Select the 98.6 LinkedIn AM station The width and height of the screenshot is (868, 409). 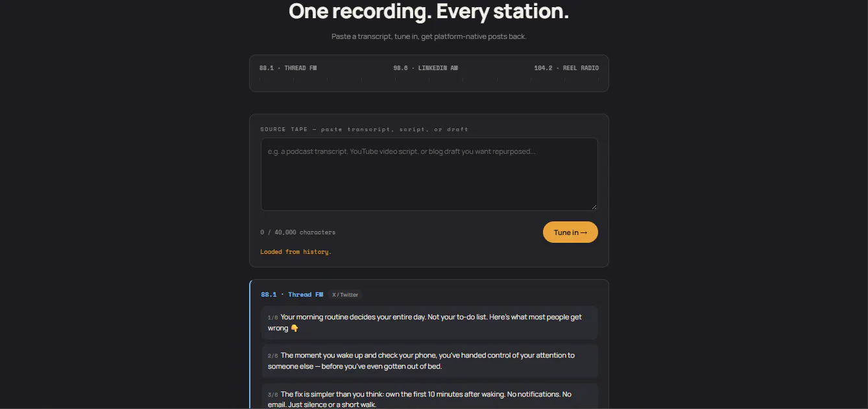click(426, 68)
